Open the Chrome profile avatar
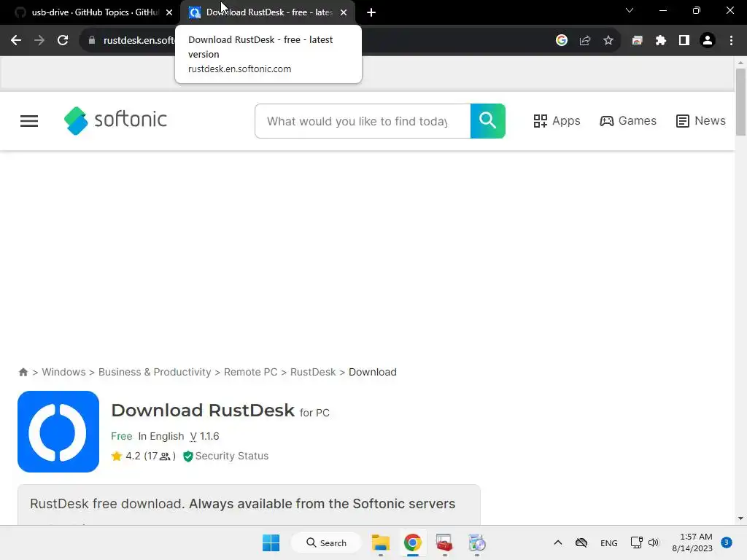 (708, 41)
